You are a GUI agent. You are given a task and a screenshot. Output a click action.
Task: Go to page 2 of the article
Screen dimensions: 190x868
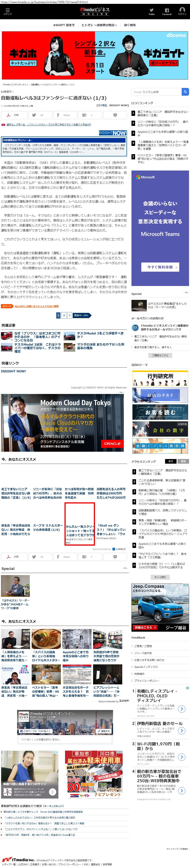(x=64, y=315)
